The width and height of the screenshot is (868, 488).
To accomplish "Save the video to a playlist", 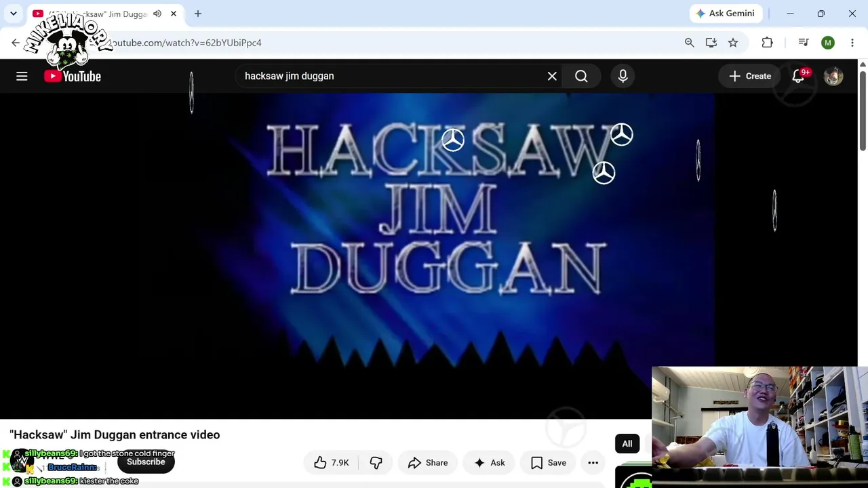I will (x=548, y=463).
